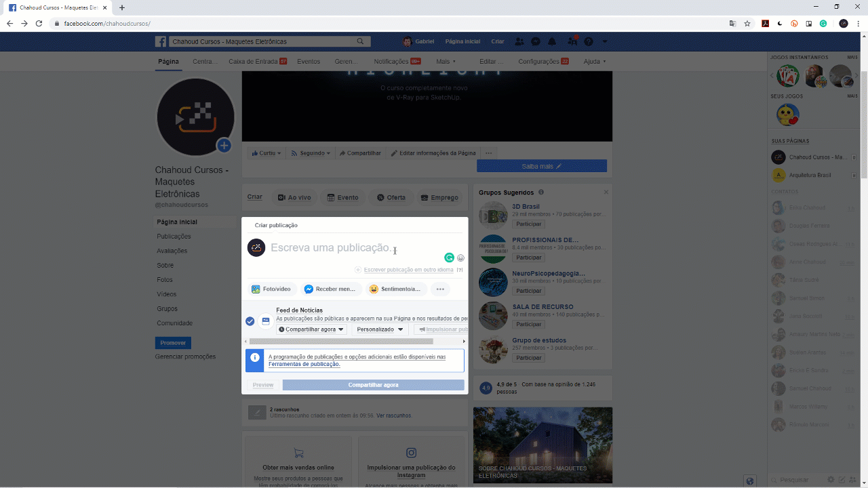Switch to the Página tab
The height and width of the screenshot is (488, 868).
click(x=168, y=62)
